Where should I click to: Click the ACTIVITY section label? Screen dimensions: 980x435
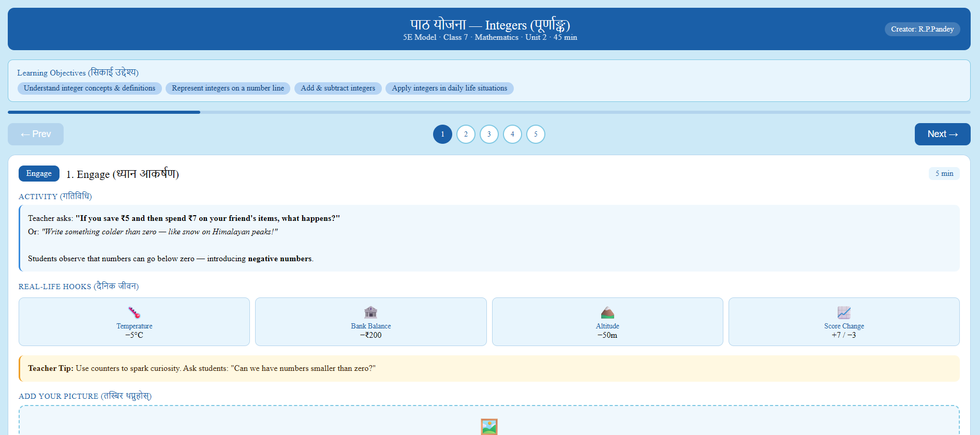coord(55,197)
